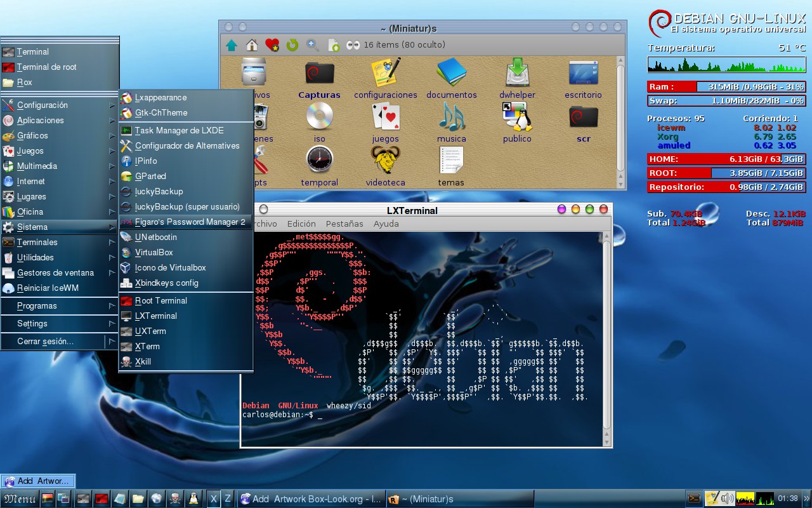Open the publico folder
812x508 pixels.
click(x=518, y=123)
